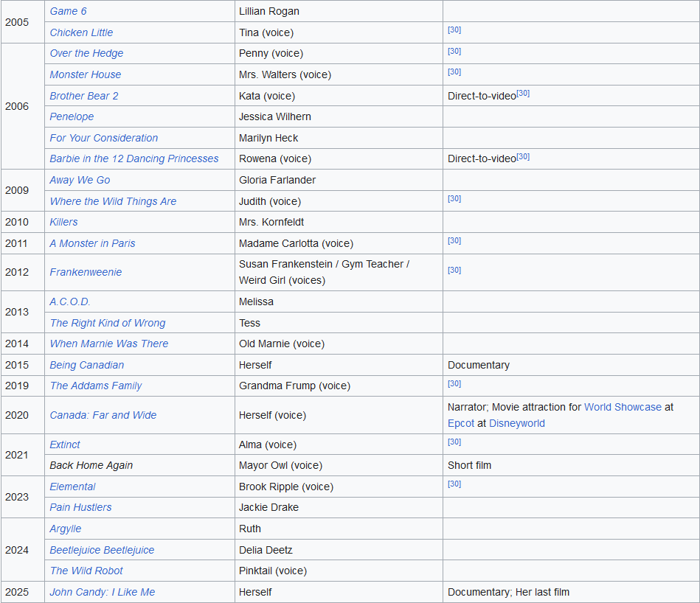Screen dimensions: 700x603
Task: Open the A.C.O.D. film link
Action: coord(70,301)
